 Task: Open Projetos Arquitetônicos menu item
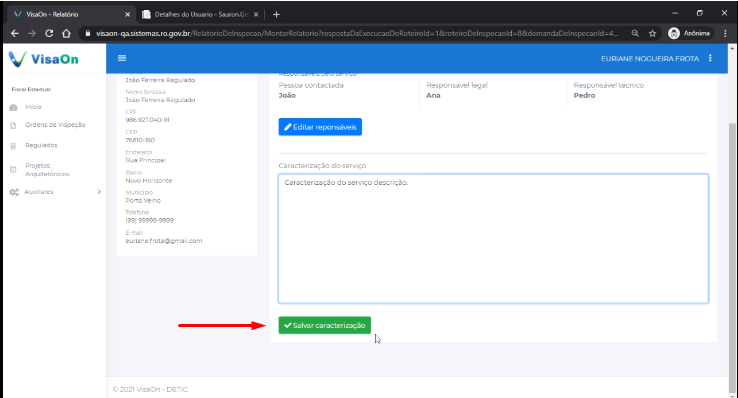pyautogui.click(x=47, y=170)
